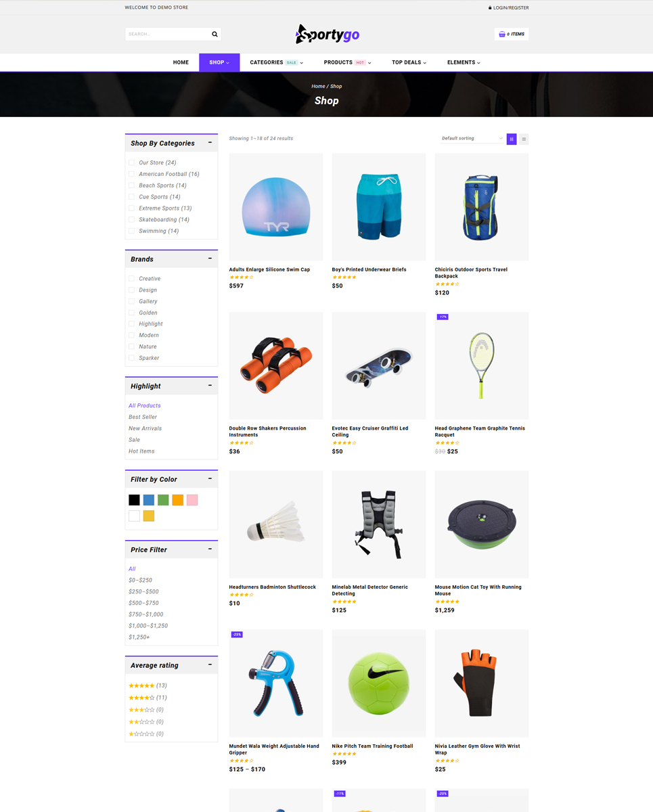
Task: Open the Categories menu
Action: 276,62
